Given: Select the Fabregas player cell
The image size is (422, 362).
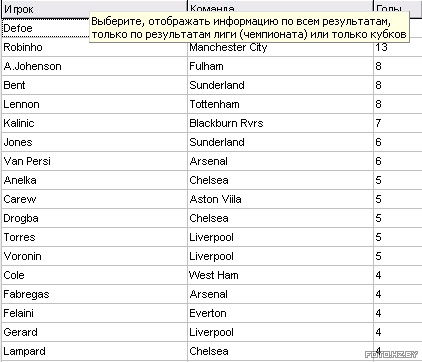Looking at the screenshot, I should [x=94, y=294].
